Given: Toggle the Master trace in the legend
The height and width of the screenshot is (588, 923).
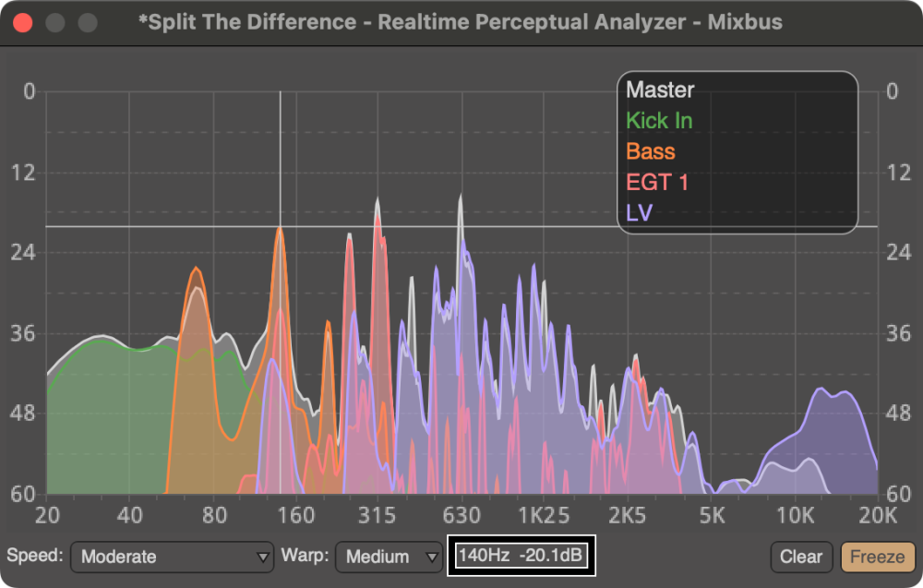Looking at the screenshot, I should coord(660,90).
